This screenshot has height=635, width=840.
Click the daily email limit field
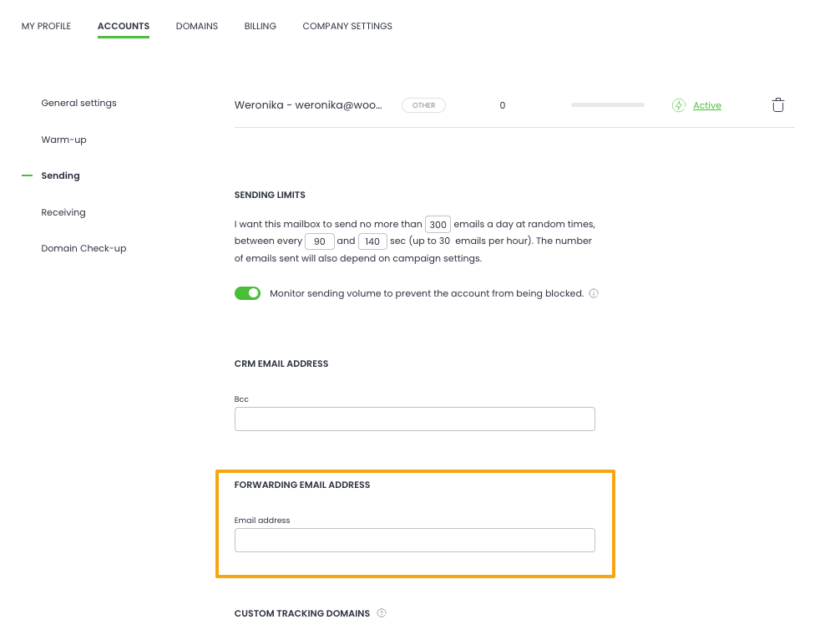(x=438, y=225)
